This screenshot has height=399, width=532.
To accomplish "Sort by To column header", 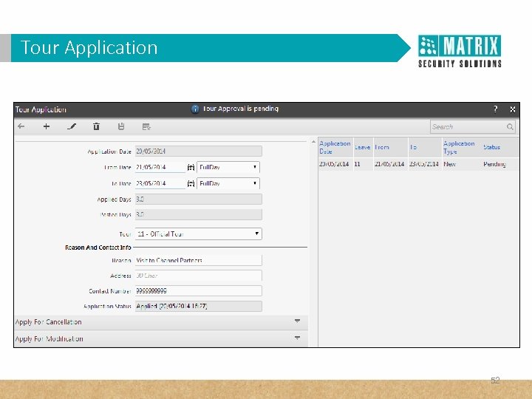I will [425, 147].
